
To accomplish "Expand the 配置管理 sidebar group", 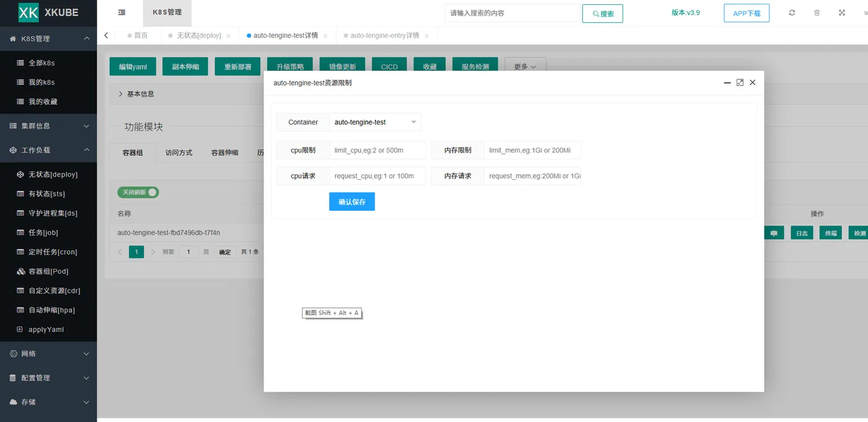I will [x=48, y=377].
